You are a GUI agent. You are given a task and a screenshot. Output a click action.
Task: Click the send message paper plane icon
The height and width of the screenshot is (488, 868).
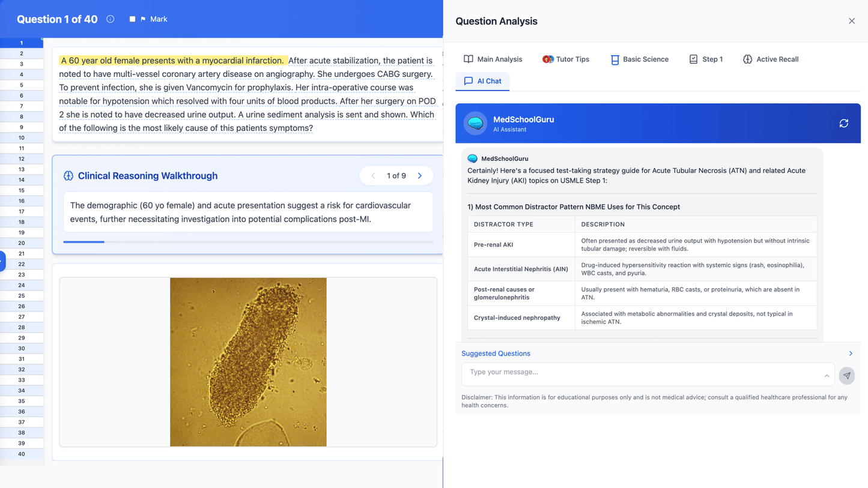pos(846,376)
